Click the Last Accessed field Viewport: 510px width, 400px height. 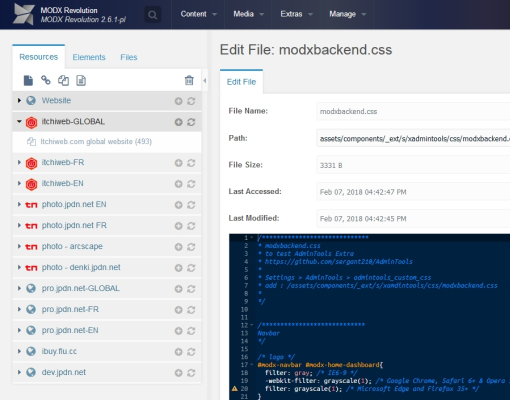(413, 192)
